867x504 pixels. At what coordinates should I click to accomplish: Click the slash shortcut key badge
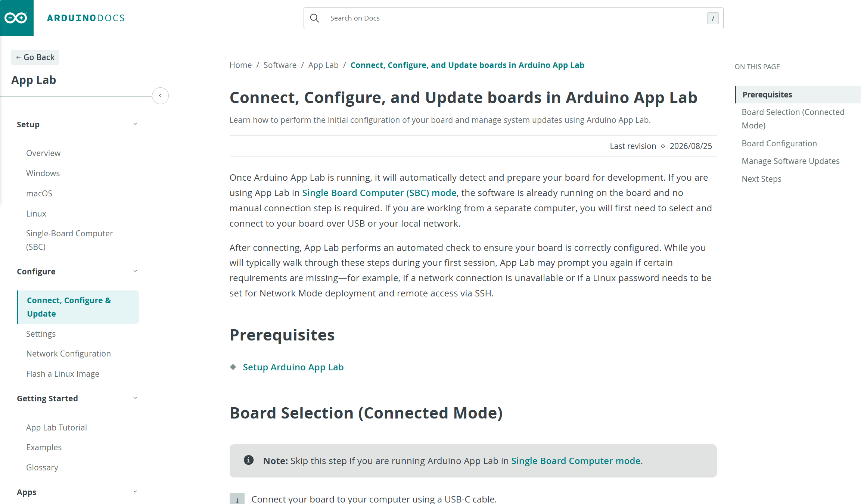point(713,18)
